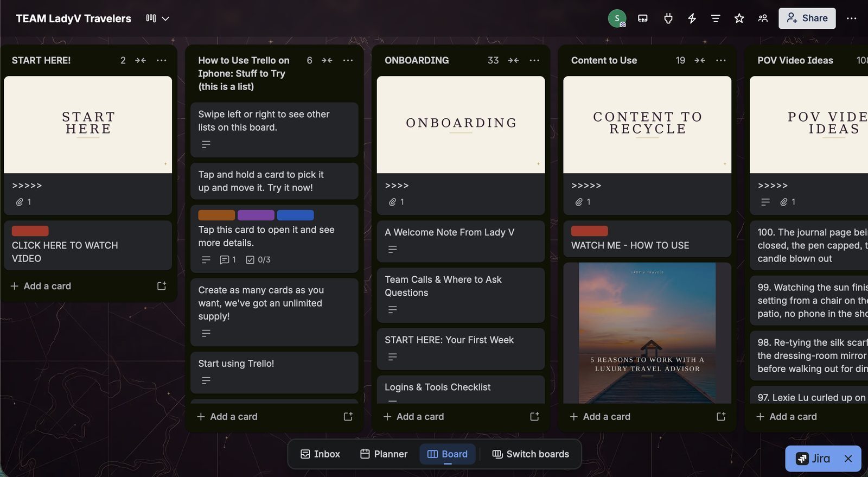
Task: Click the blue label on Tap this card
Action: click(296, 215)
